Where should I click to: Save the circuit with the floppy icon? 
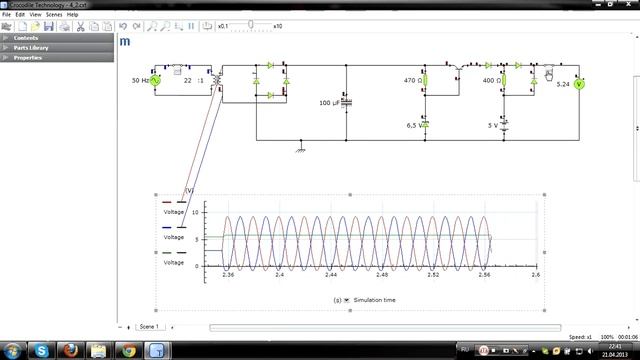(49, 27)
